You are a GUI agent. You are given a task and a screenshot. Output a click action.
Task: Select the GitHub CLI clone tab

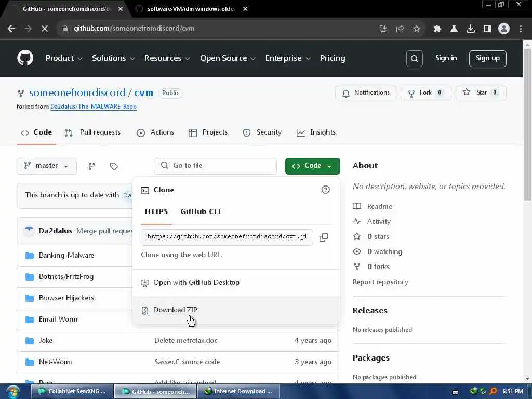click(x=201, y=211)
